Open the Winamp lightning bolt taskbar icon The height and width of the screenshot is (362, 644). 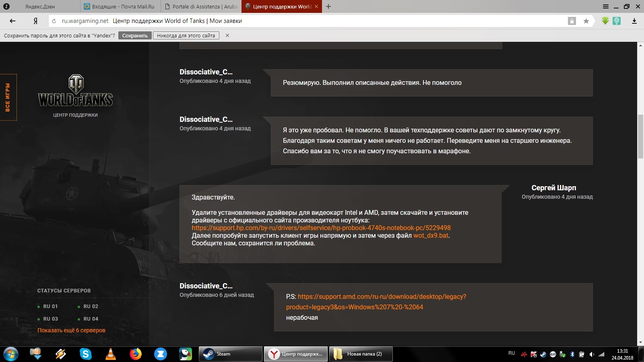[x=61, y=354]
